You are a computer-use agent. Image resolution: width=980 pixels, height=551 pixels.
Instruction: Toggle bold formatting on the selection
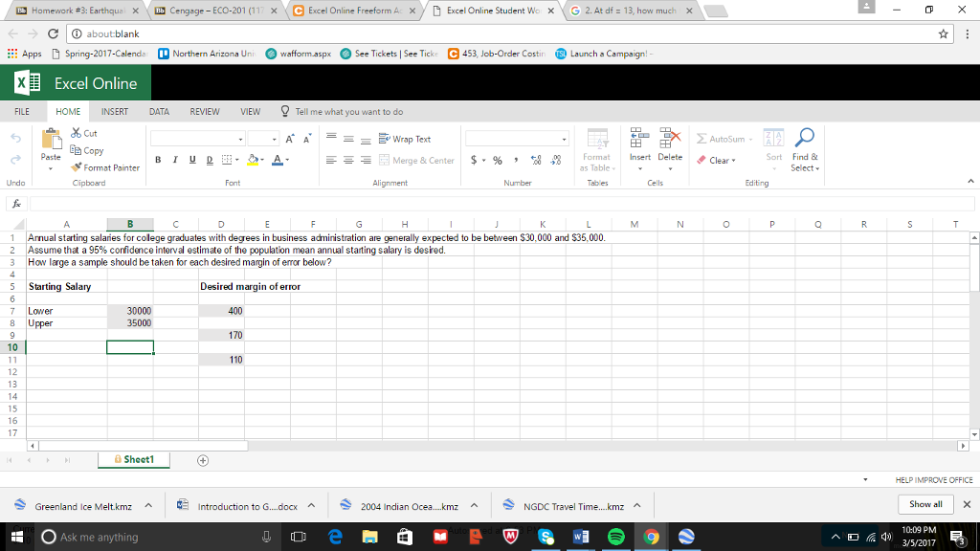click(158, 160)
